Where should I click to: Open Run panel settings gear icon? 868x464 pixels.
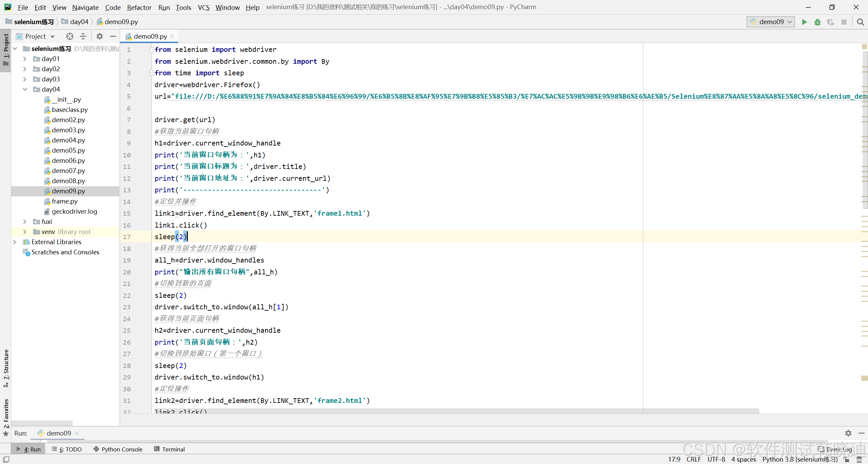848,433
